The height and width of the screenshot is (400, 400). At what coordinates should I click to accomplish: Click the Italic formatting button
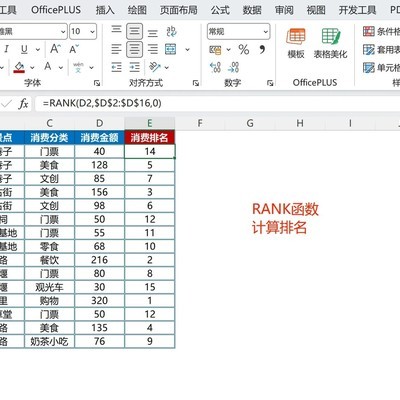click(x=6, y=49)
